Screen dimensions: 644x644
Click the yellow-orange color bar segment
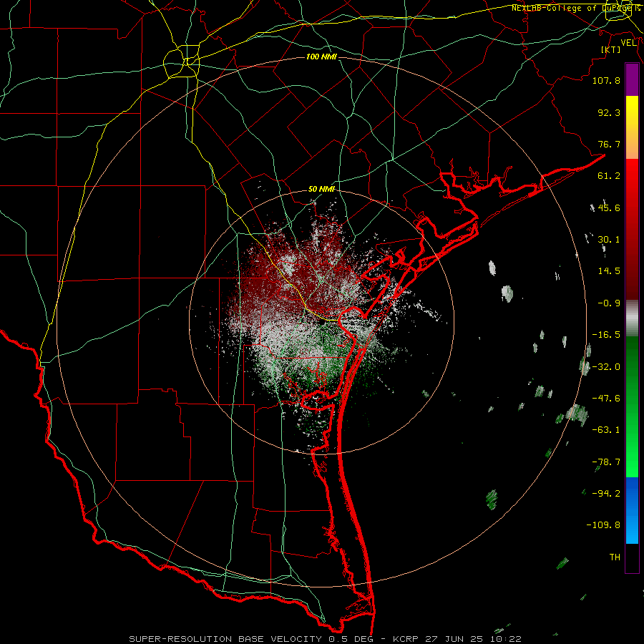pos(632,127)
